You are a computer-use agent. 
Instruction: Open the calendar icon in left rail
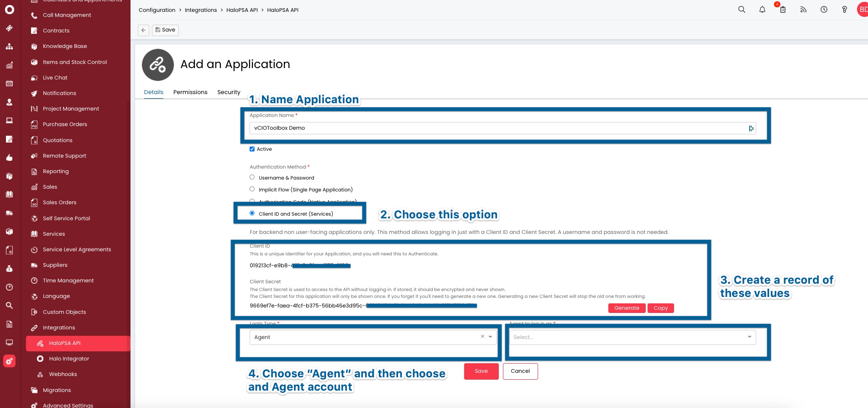[x=9, y=84]
